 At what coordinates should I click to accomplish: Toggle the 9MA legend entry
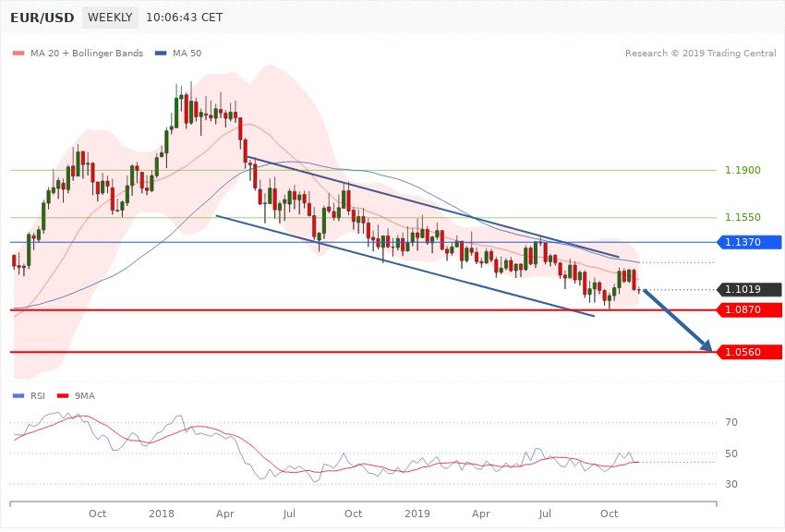(x=76, y=396)
